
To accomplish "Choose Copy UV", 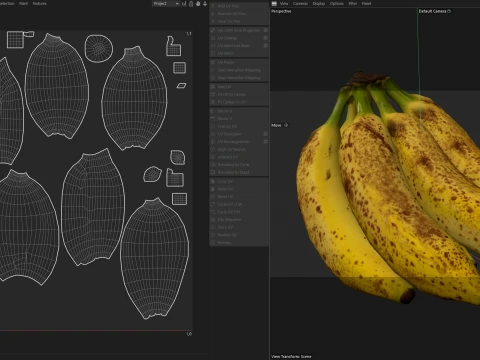I will pos(239,181).
